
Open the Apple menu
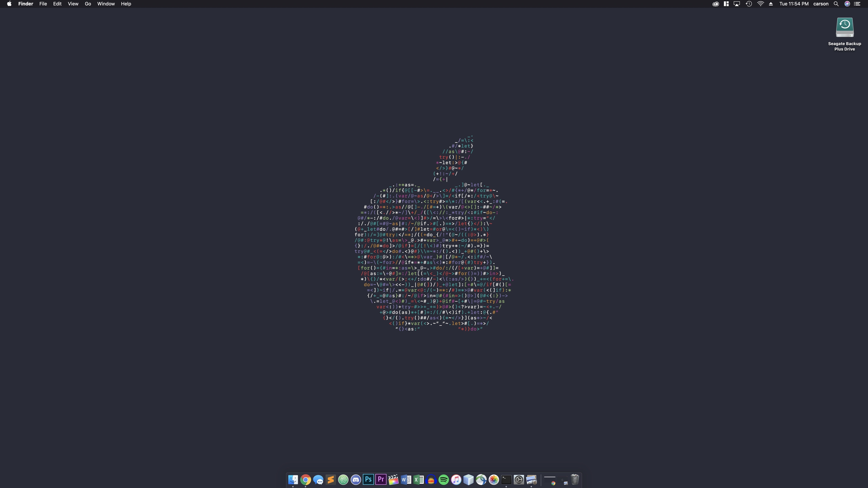click(9, 4)
